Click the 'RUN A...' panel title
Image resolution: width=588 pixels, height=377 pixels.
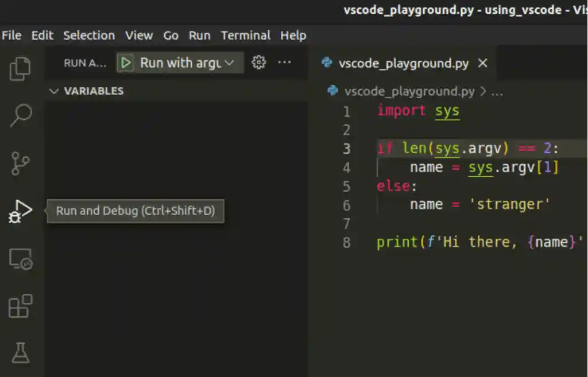click(85, 63)
